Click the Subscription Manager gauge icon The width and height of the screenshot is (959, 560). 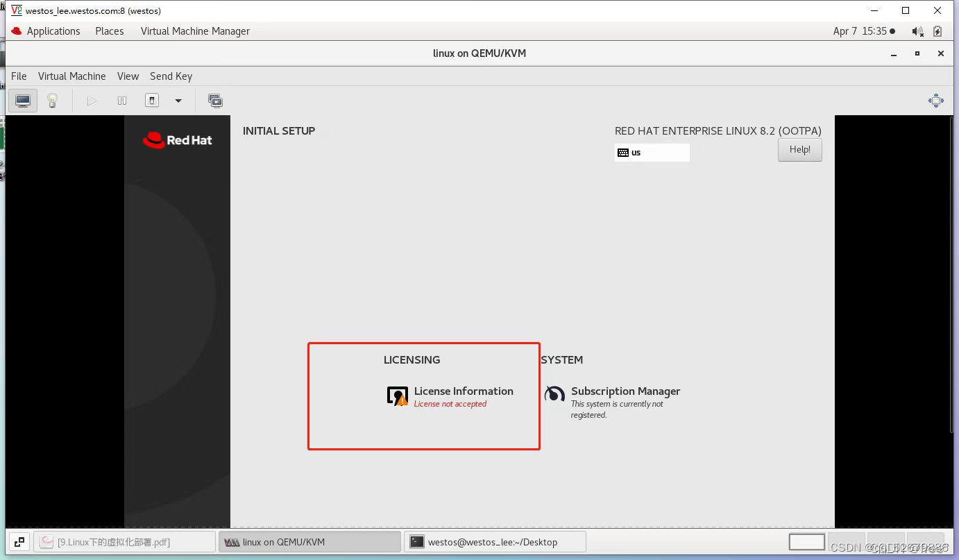(x=554, y=394)
